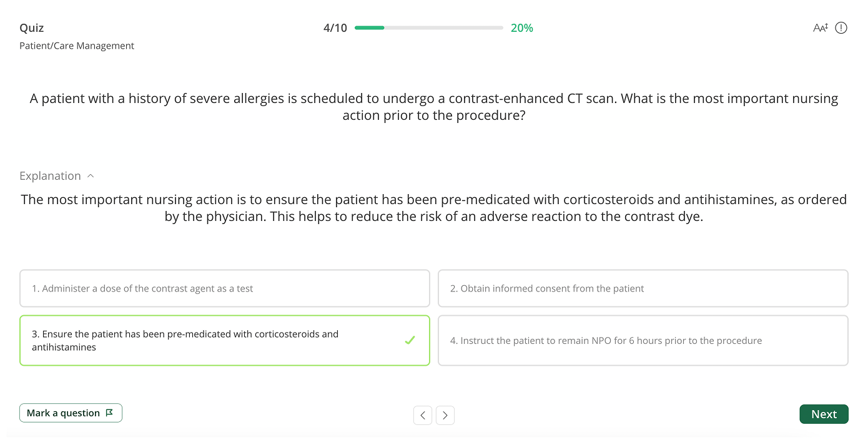Choose answer 2: Obtain informed consent
The image size is (868, 445).
(643, 288)
